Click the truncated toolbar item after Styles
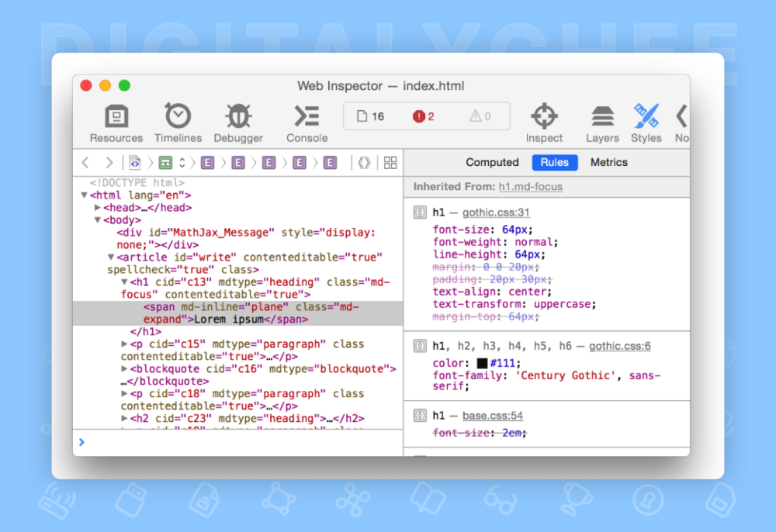Screen dimensions: 776x532 click(x=682, y=123)
